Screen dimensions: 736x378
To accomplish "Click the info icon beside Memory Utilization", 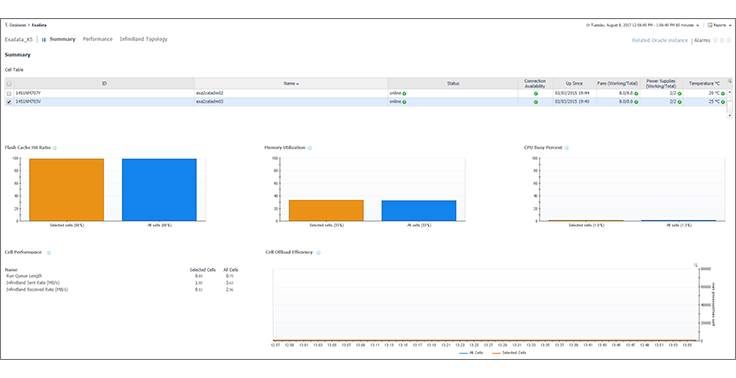I will click(x=309, y=148).
